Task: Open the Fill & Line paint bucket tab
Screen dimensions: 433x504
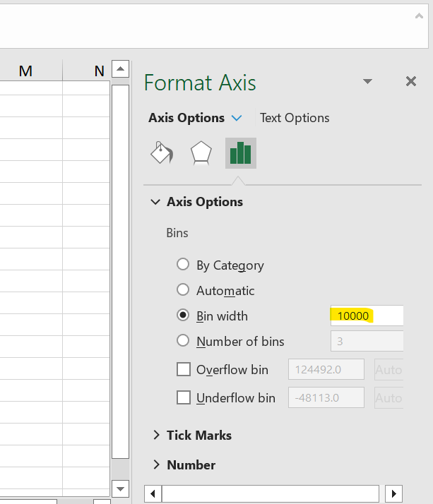Action: pos(162,153)
